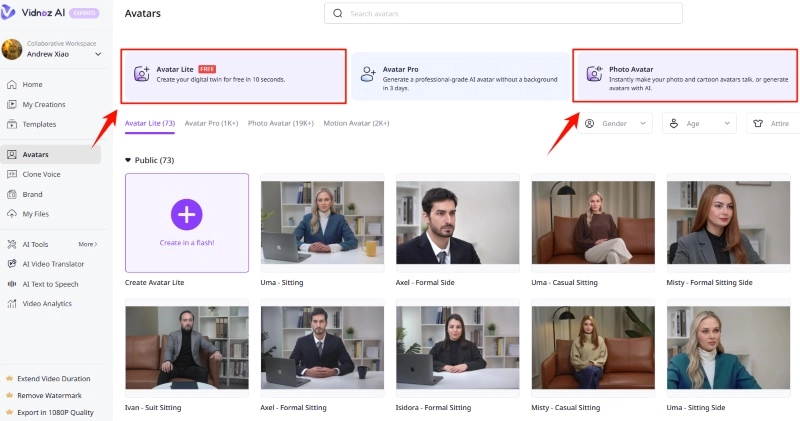Open Clone Voice via microphone icon
800x421 pixels.
[12, 174]
